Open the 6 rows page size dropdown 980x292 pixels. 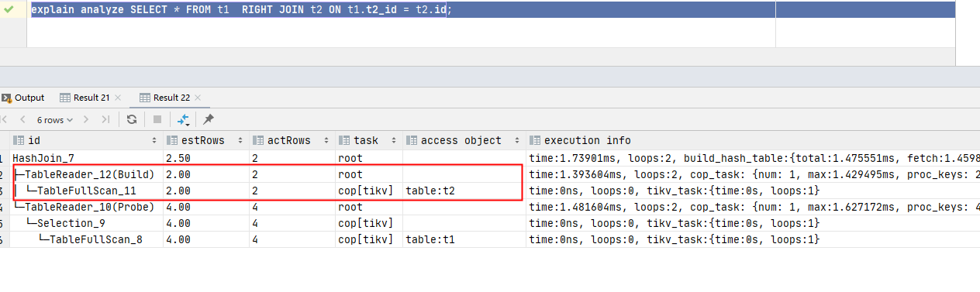point(55,120)
